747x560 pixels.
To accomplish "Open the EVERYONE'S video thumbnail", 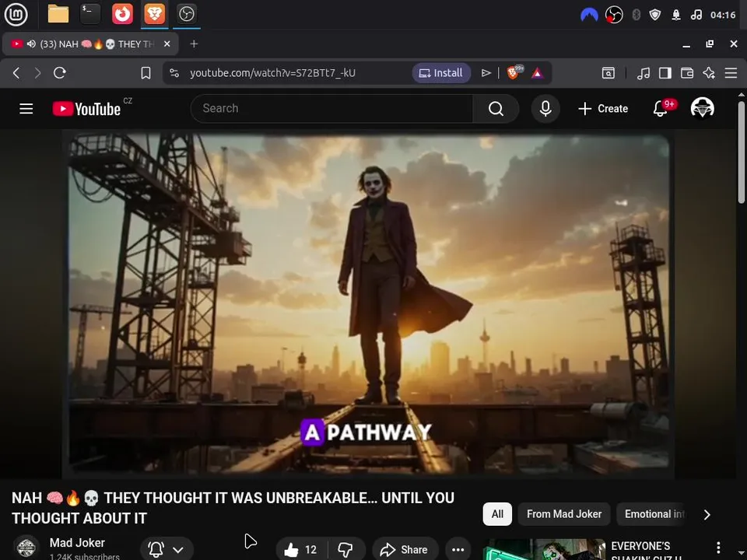I will 544,550.
